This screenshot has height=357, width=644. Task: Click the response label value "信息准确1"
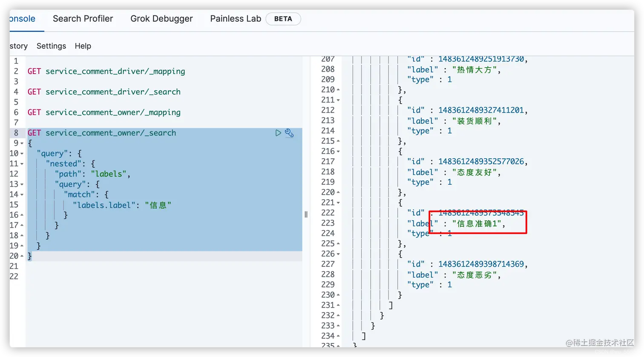click(477, 224)
